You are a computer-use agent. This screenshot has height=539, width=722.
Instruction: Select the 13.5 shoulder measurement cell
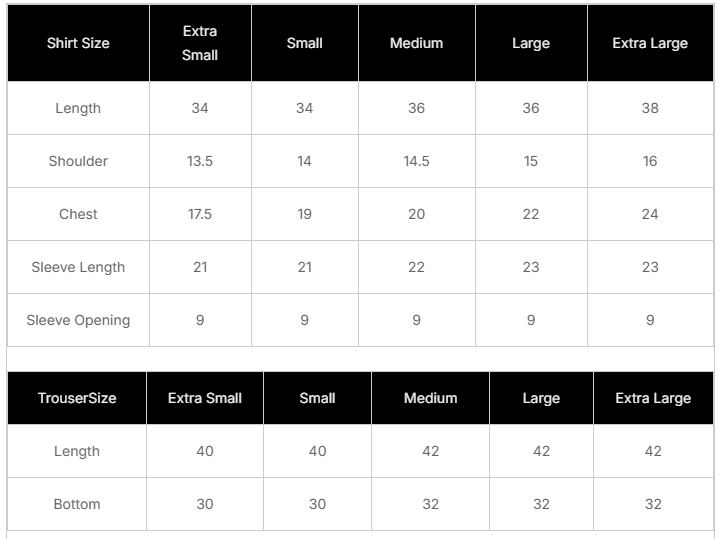[200, 161]
